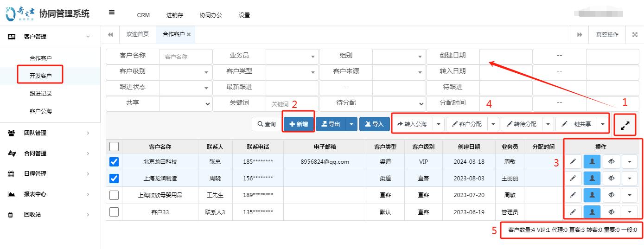Click the hamburger menu icon beside the logo

tap(112, 13)
